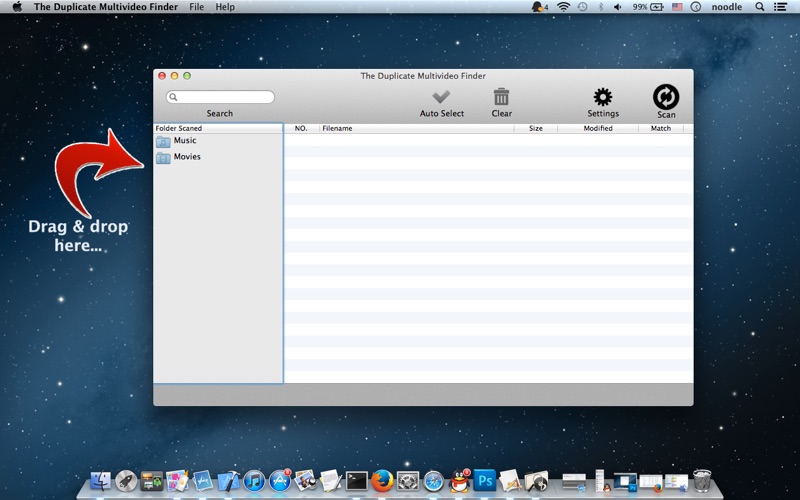Click the Folder Scaned column header
The width and height of the screenshot is (800, 500).
coord(218,128)
